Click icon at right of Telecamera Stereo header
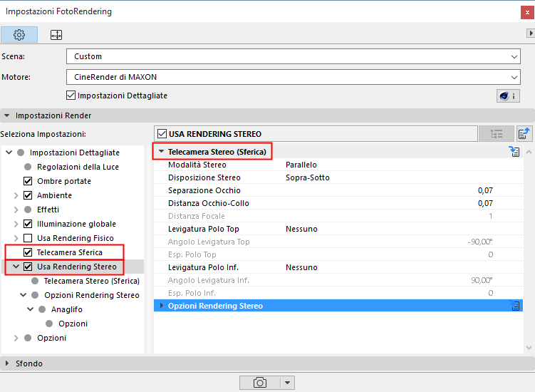Screen dimensions: 535x392 [x=514, y=151]
